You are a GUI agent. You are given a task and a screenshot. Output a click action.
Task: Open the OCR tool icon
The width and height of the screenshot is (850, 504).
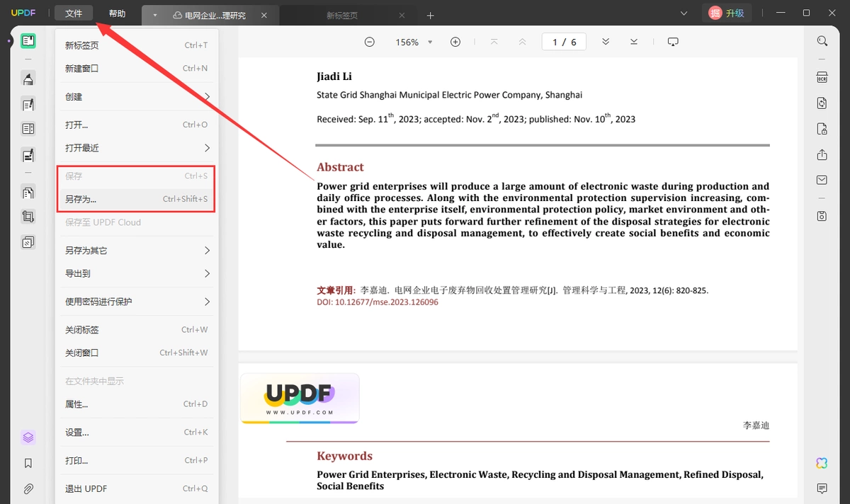coord(822,77)
